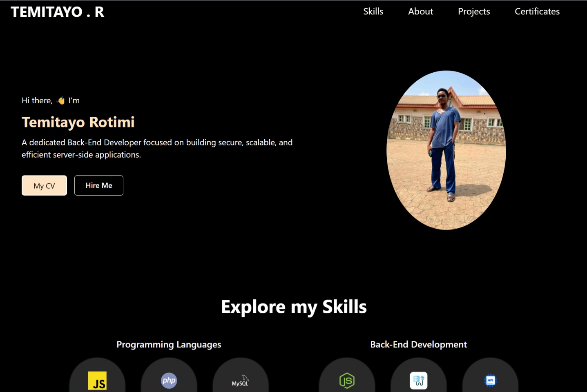Click the Hire Me button
The image size is (587, 392).
pos(99,185)
